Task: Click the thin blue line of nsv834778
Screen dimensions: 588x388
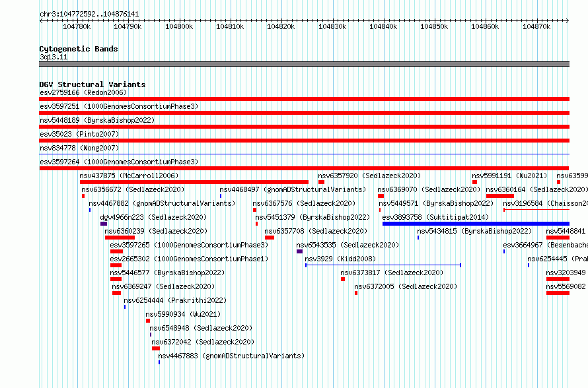Action: click(x=304, y=154)
